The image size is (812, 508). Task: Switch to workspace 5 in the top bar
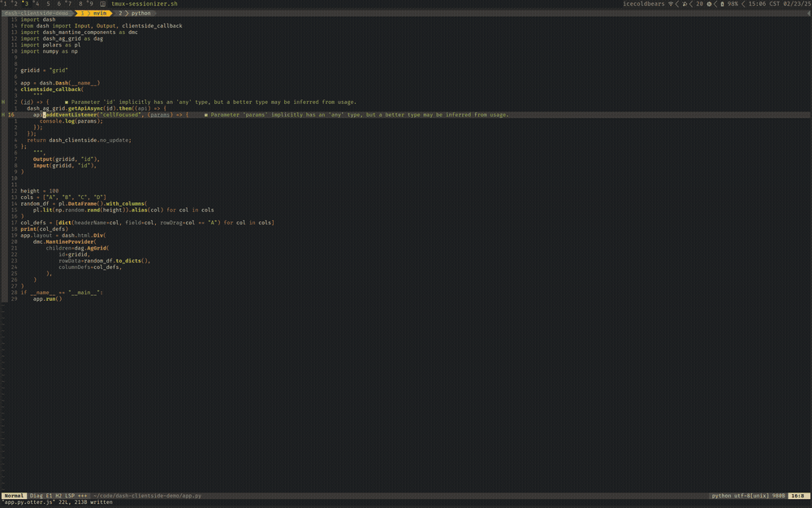(x=48, y=3)
